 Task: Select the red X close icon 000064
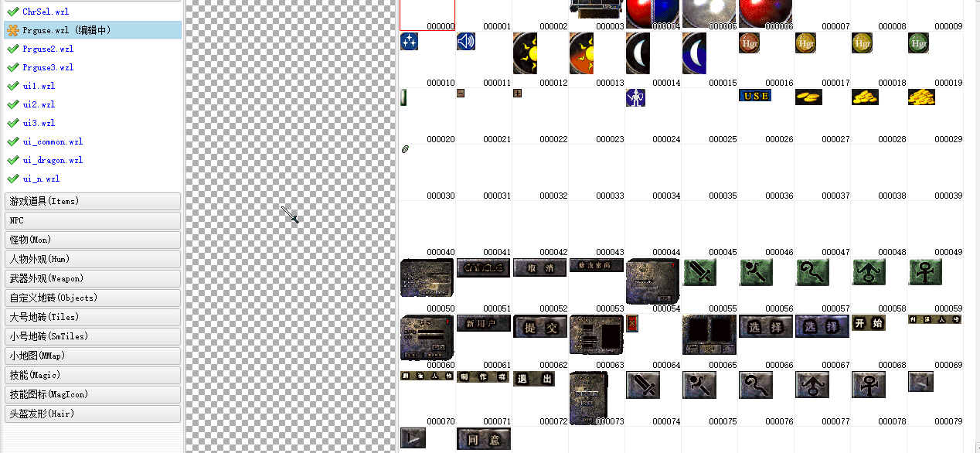[x=631, y=324]
